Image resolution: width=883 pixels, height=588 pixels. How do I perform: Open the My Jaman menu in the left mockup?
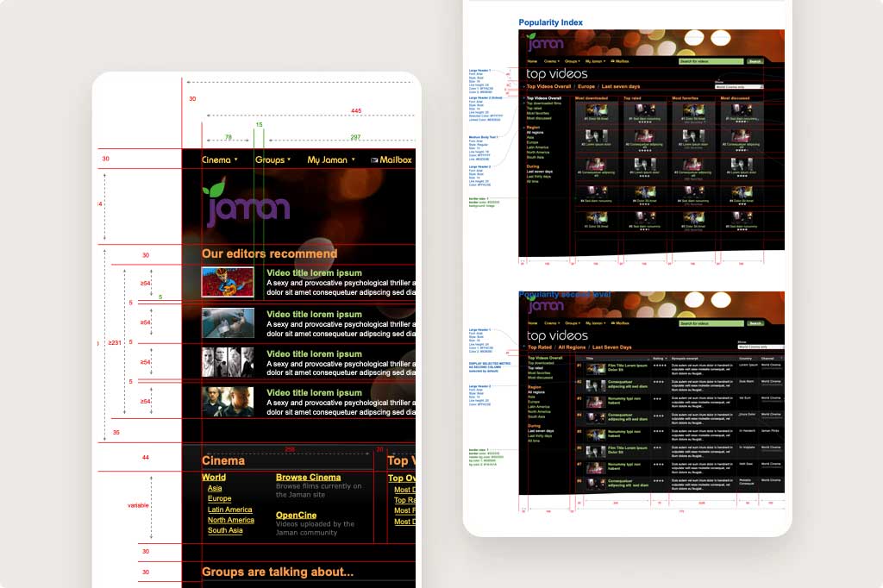pyautogui.click(x=330, y=160)
